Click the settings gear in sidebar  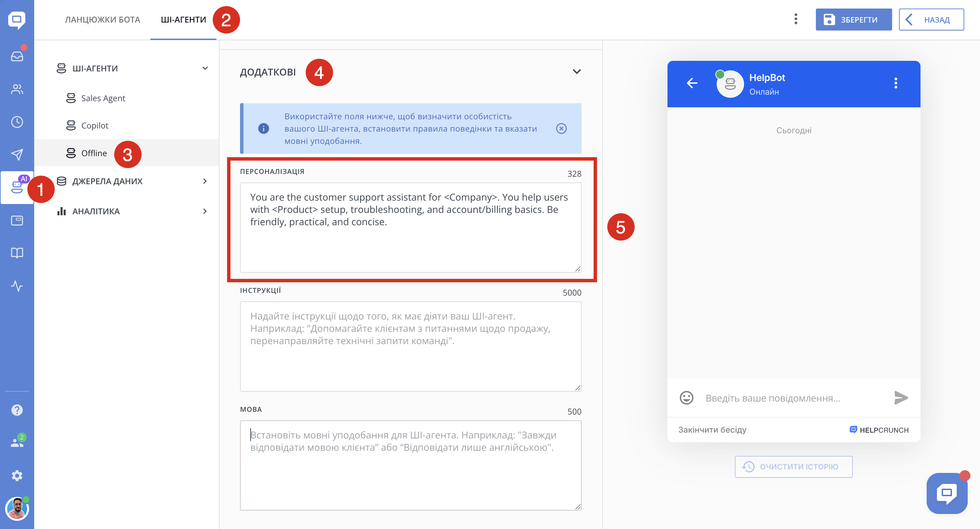click(17, 475)
